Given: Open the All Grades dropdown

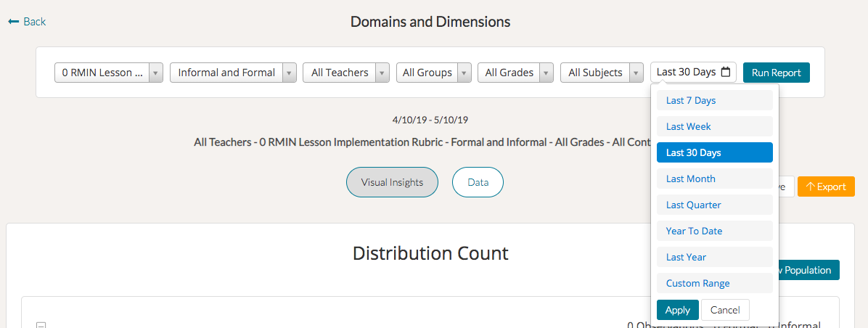Looking at the screenshot, I should [x=515, y=73].
